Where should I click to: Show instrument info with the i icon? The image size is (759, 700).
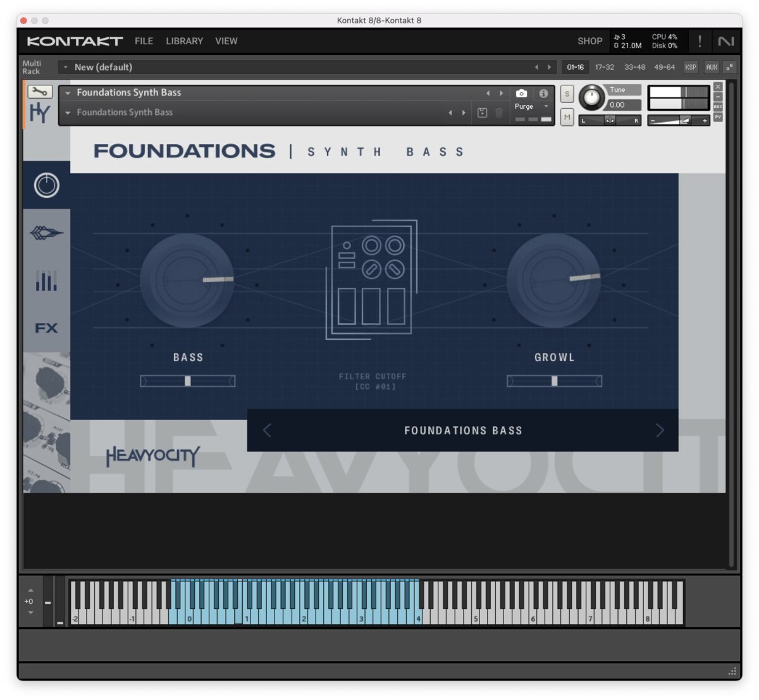[543, 93]
